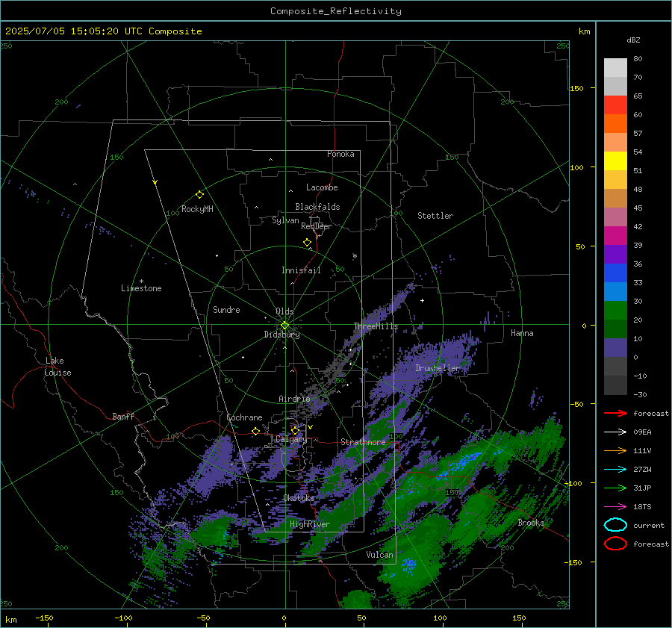Click the orange 111V arrow legend icon

[615, 450]
